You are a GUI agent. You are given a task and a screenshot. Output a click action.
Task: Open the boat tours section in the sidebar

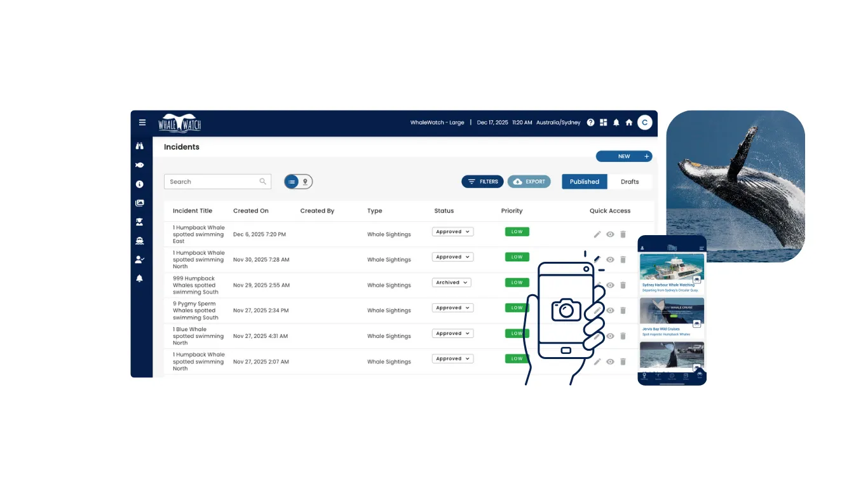coord(140,241)
